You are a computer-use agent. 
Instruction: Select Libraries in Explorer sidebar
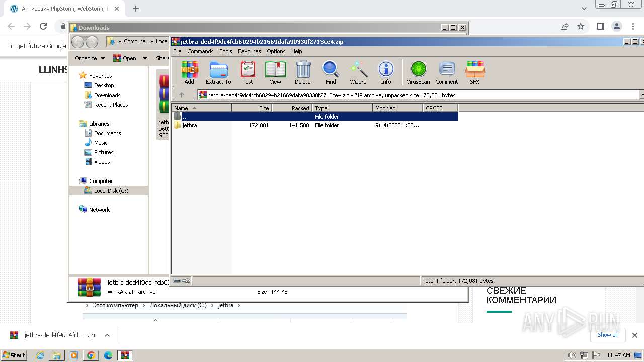tap(99, 124)
